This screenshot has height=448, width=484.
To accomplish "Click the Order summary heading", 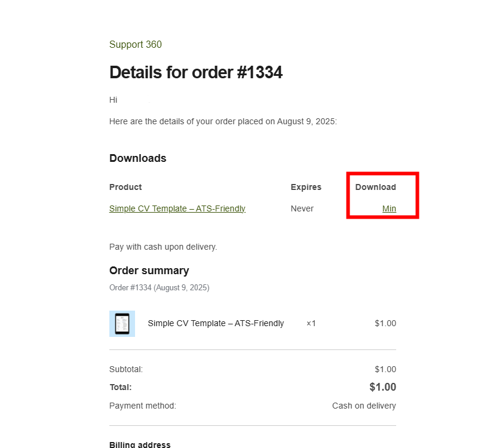I will click(x=149, y=271).
